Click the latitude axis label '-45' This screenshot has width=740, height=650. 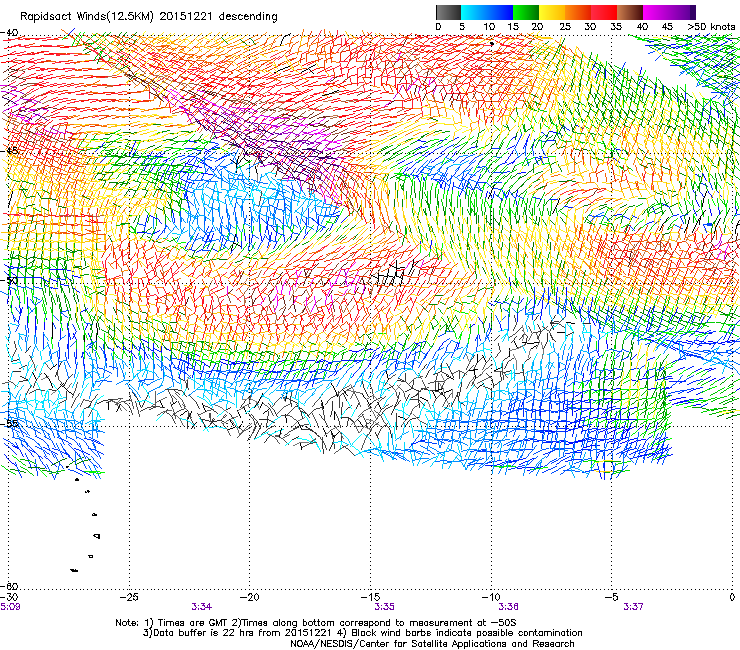[x=10, y=151]
